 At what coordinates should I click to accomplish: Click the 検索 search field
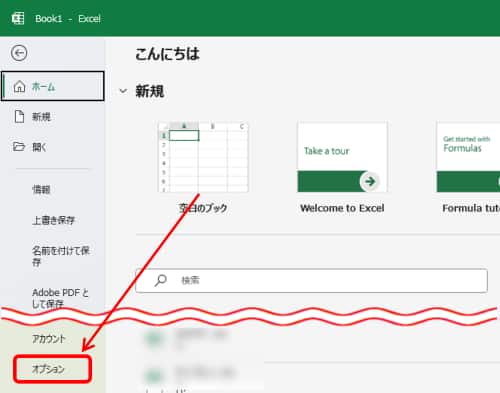(x=311, y=280)
